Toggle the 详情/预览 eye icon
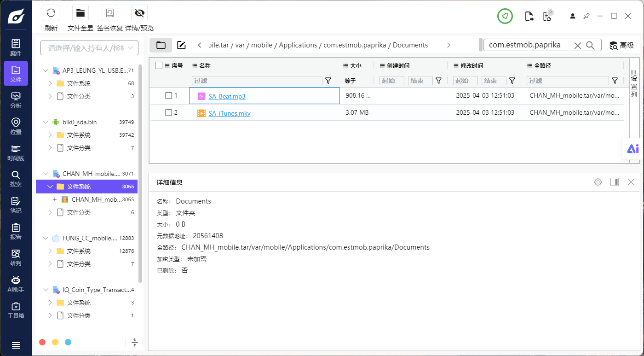This screenshot has width=644, height=356. pyautogui.click(x=139, y=13)
